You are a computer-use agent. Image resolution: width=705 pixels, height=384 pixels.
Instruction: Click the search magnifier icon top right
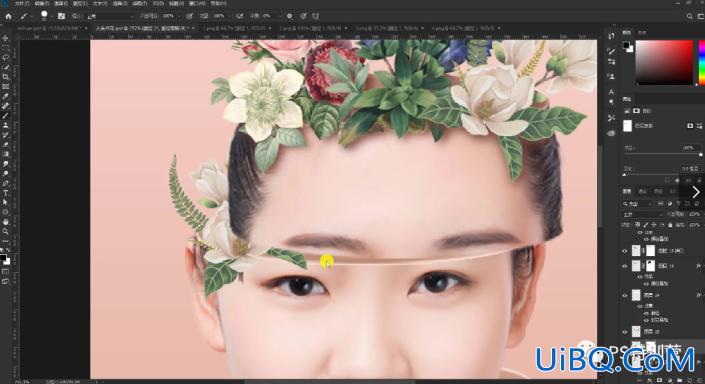(x=689, y=16)
